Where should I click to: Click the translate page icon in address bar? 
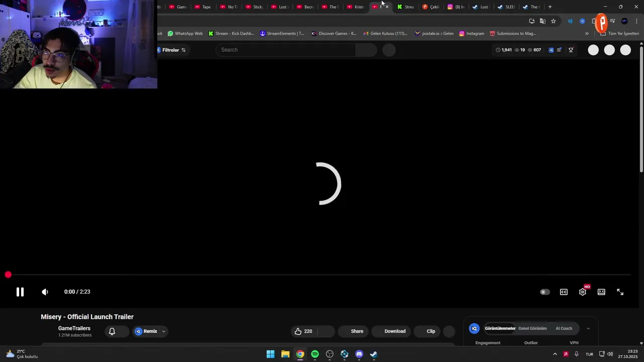point(542,21)
